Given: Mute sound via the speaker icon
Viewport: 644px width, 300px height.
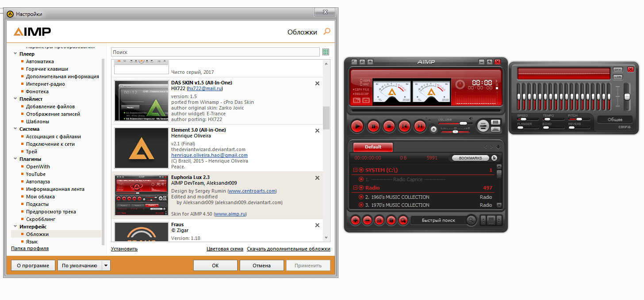Looking at the screenshot, I should [x=471, y=118].
